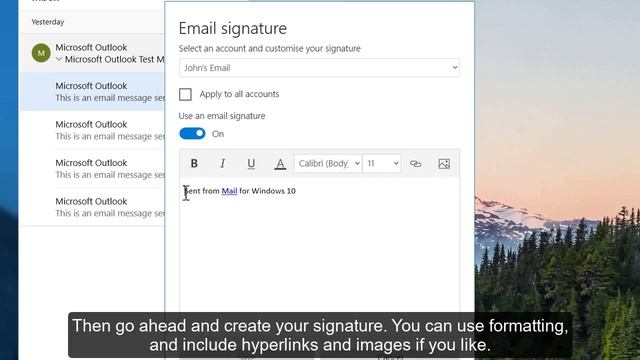This screenshot has height=360, width=640.
Task: Open the Calibri (Body) font dropdown
Action: point(328,164)
